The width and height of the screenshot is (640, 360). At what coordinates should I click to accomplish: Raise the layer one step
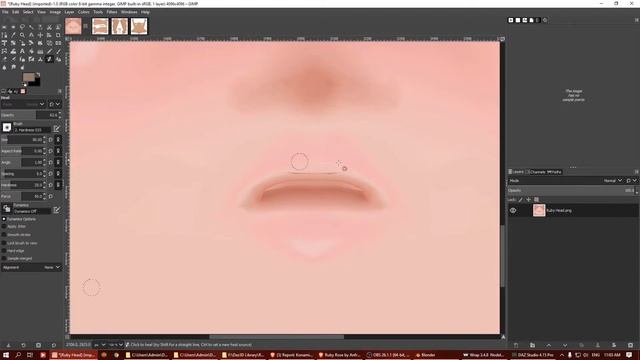[x=549, y=345]
